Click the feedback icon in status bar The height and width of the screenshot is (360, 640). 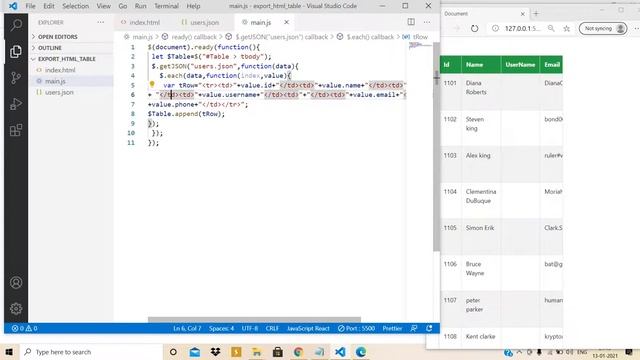[x=414, y=328]
